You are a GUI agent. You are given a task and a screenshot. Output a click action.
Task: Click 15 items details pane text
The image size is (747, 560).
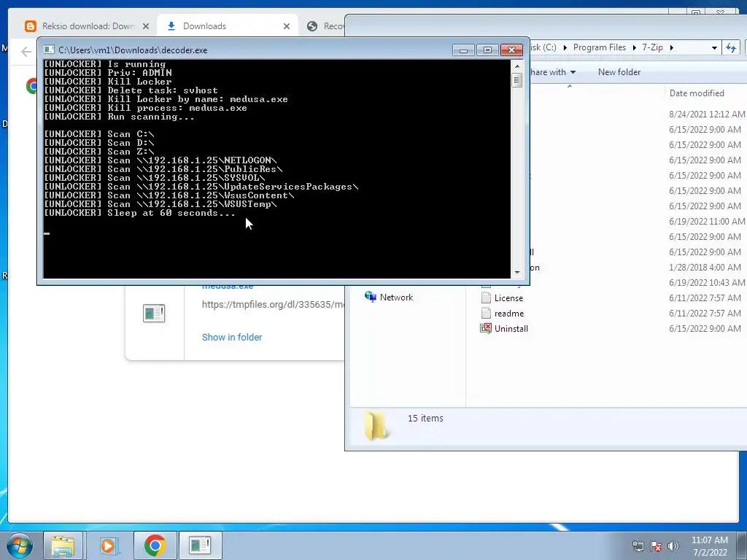(425, 418)
